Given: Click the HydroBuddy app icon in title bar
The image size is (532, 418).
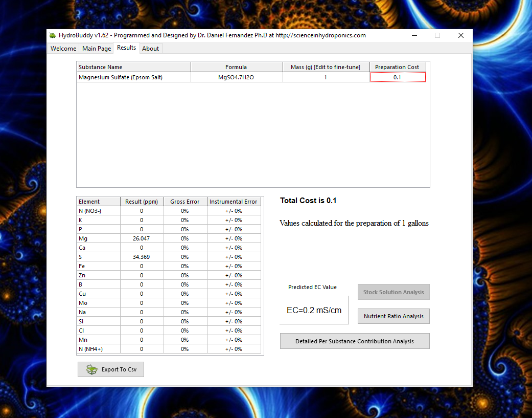Looking at the screenshot, I should (52, 35).
